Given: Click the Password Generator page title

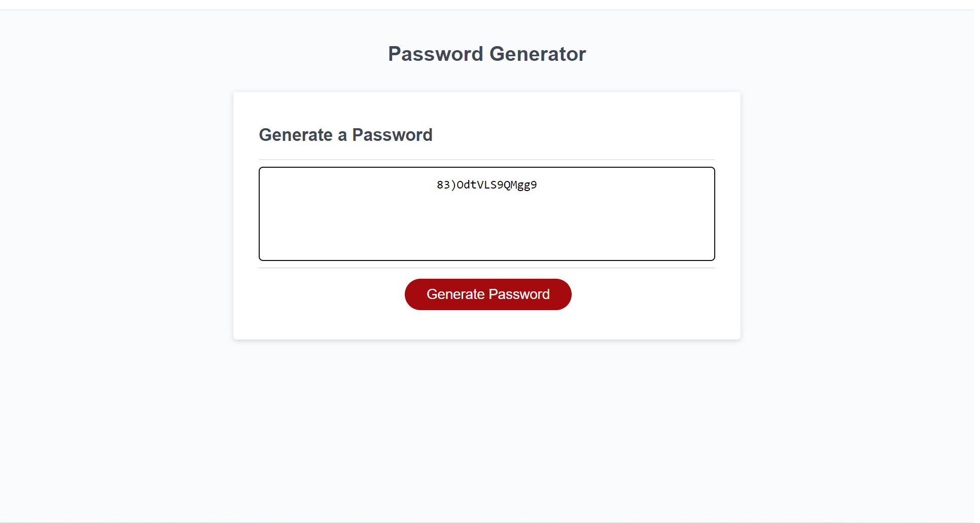Looking at the screenshot, I should pyautogui.click(x=486, y=54).
